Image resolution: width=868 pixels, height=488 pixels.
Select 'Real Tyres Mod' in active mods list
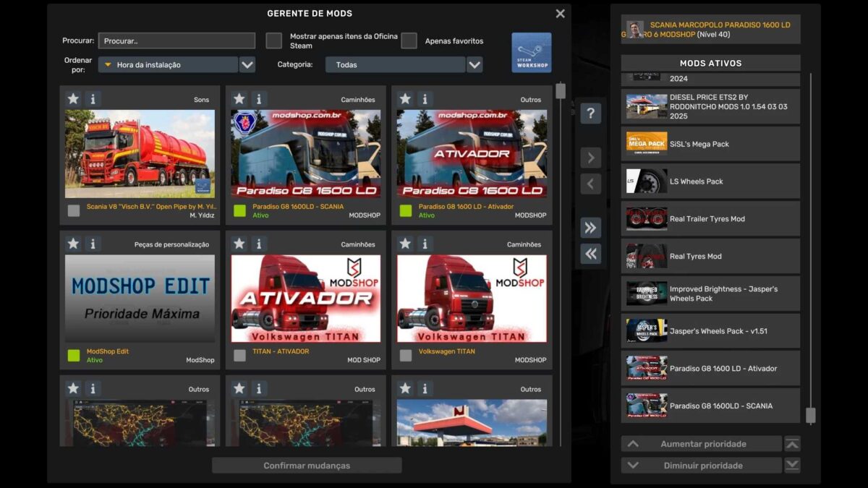(x=710, y=256)
